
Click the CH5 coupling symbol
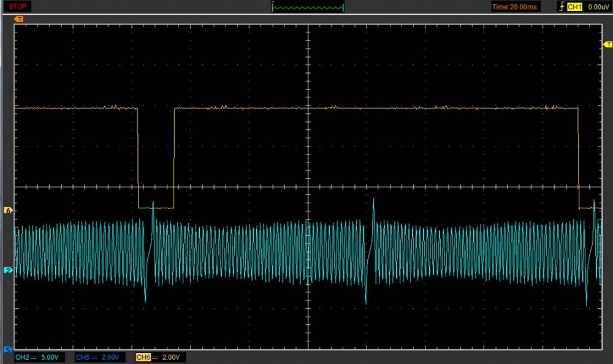tap(96, 357)
